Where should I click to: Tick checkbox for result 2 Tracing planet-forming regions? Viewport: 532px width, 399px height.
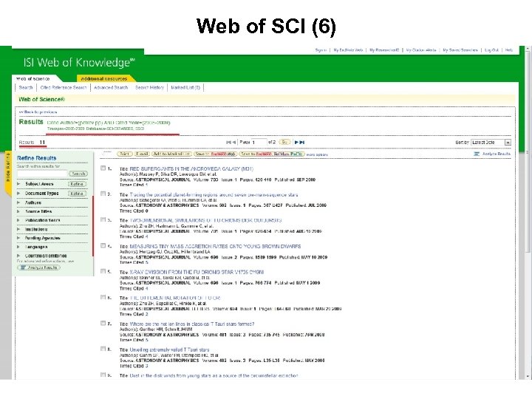tap(103, 194)
